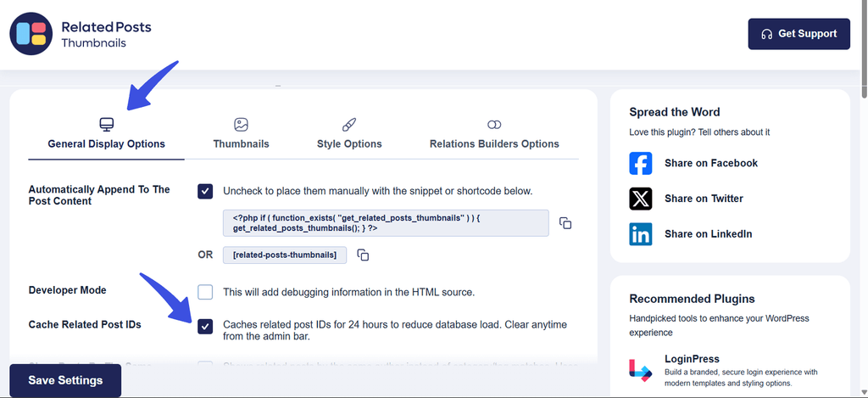This screenshot has height=398, width=868.
Task: Click the page vertical scrollbar
Action: pos(864,50)
